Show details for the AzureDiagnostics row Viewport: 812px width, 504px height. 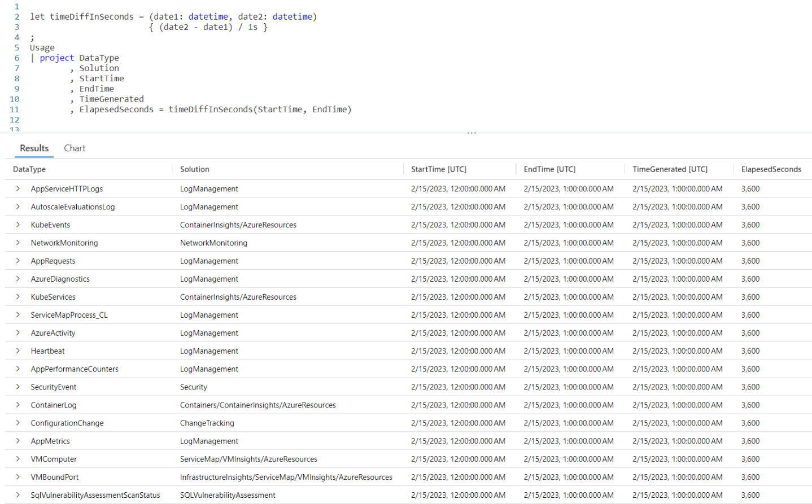click(18, 279)
